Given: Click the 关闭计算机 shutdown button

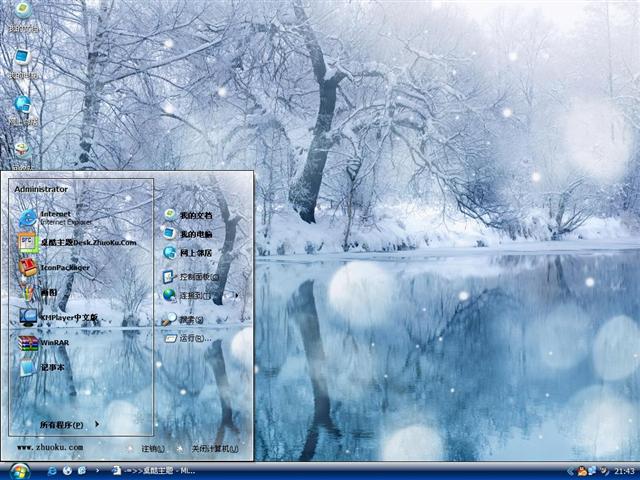Looking at the screenshot, I should [x=214, y=449].
